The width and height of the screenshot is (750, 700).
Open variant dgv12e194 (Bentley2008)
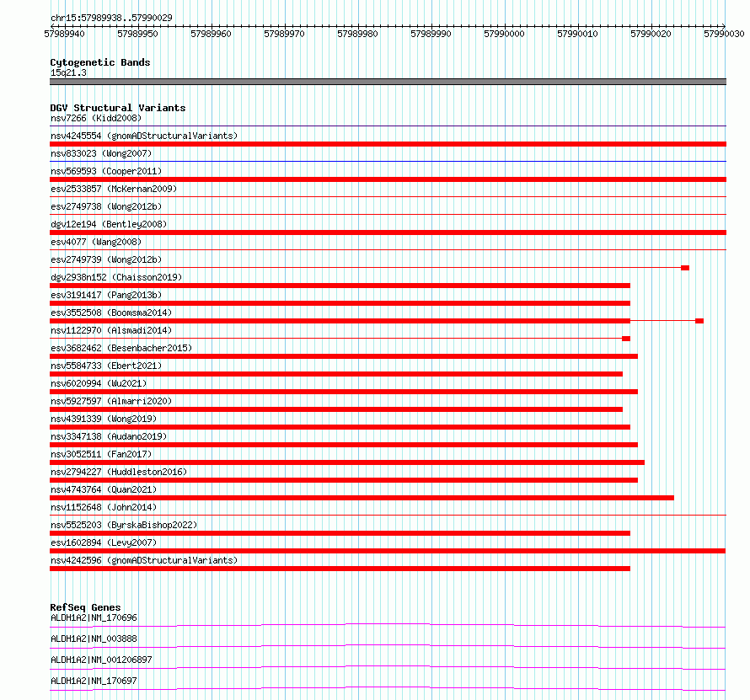coord(109,224)
